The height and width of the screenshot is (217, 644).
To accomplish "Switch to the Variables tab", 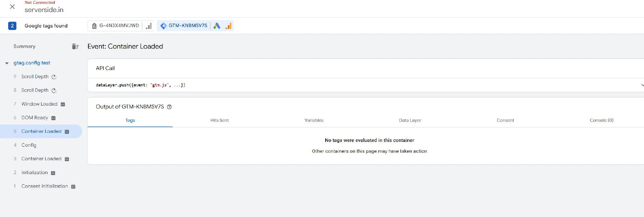I will tap(314, 120).
